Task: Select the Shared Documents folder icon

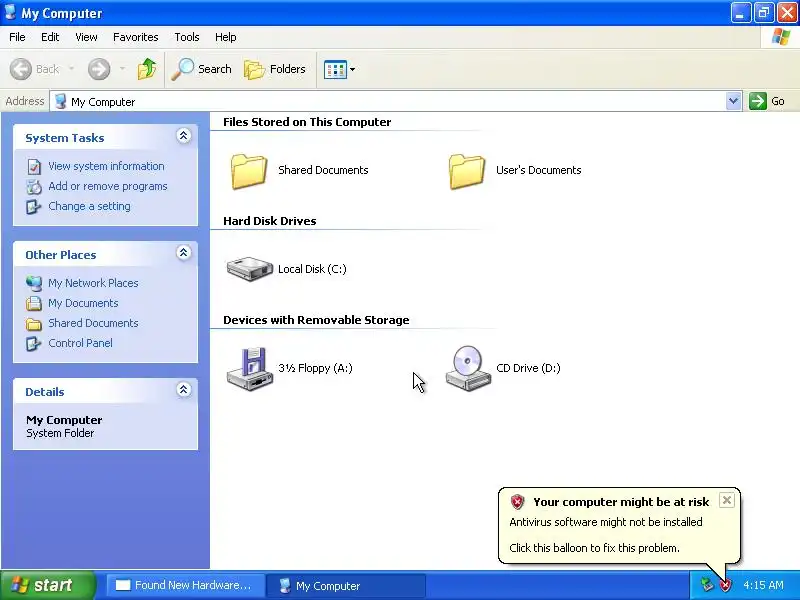Action: (248, 171)
